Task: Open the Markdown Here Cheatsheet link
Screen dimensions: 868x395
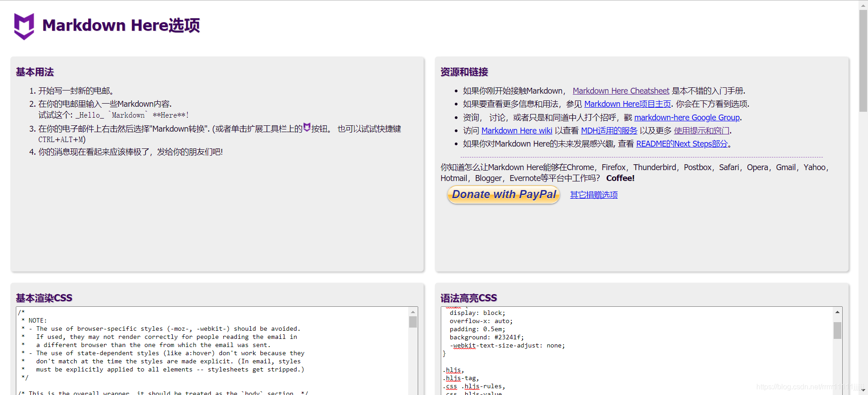Action: click(x=621, y=91)
